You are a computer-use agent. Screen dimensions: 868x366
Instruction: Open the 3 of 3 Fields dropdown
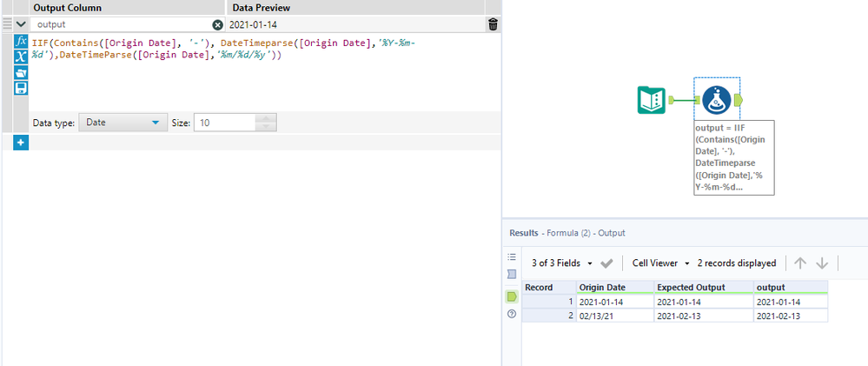click(561, 263)
